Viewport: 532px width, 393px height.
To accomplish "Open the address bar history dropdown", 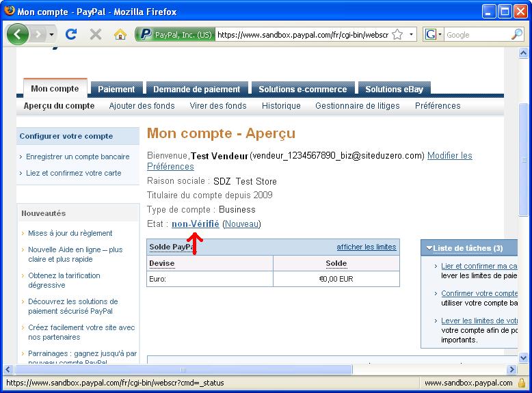I will [411, 35].
